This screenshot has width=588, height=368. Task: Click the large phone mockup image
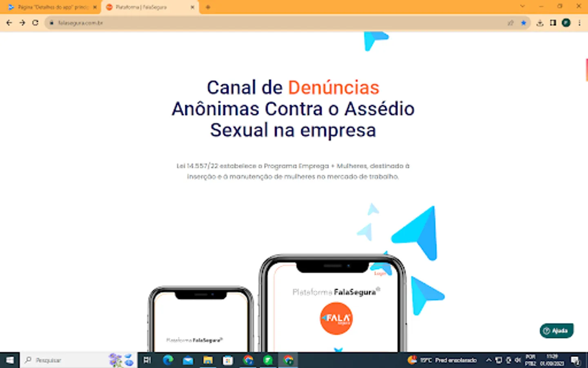tap(333, 303)
